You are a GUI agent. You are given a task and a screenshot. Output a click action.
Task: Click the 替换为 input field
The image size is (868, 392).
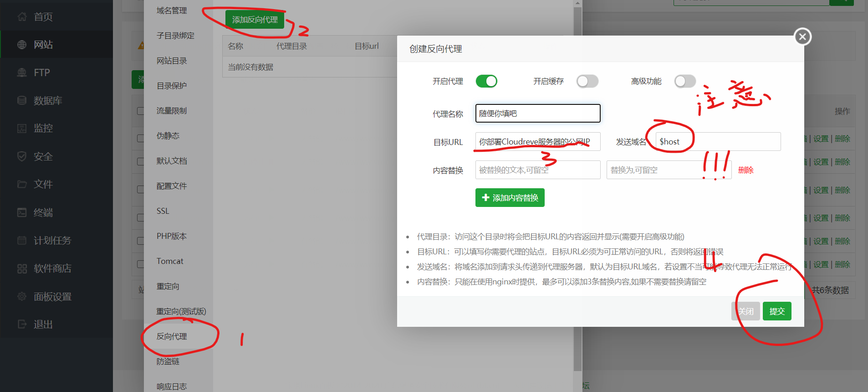click(x=669, y=170)
